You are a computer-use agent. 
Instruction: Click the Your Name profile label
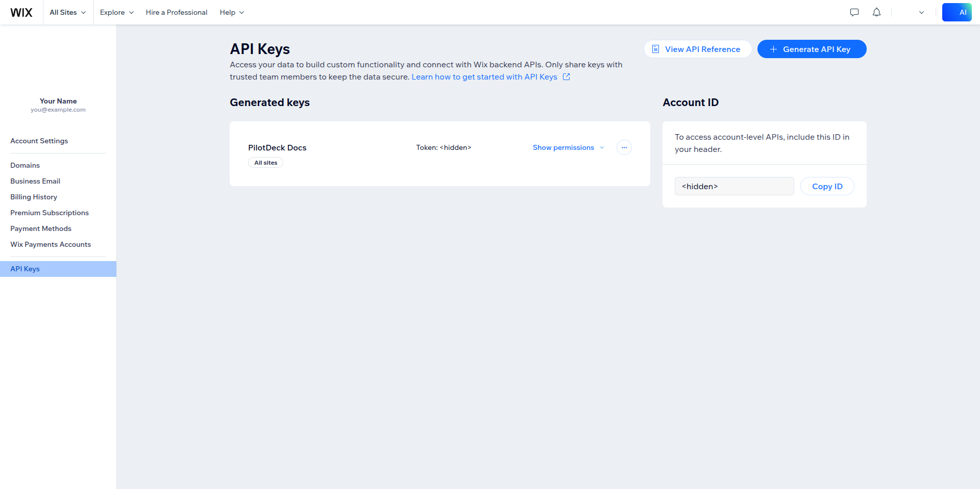coord(58,101)
